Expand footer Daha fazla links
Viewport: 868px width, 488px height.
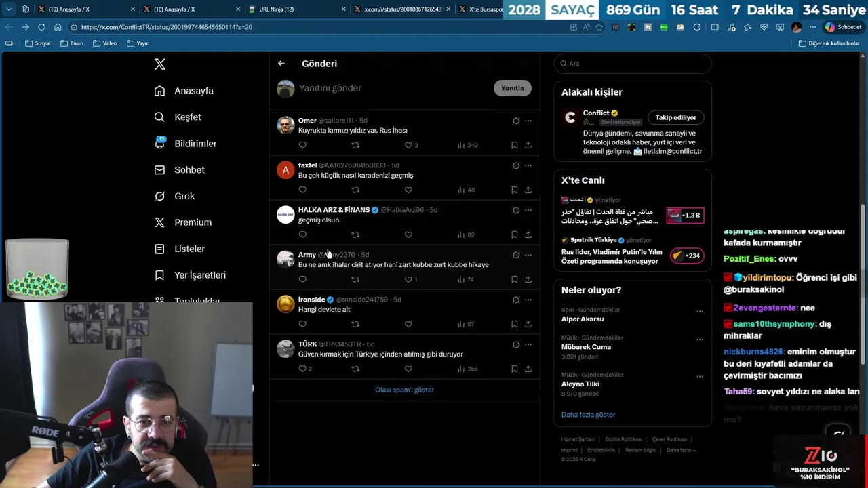(x=682, y=450)
